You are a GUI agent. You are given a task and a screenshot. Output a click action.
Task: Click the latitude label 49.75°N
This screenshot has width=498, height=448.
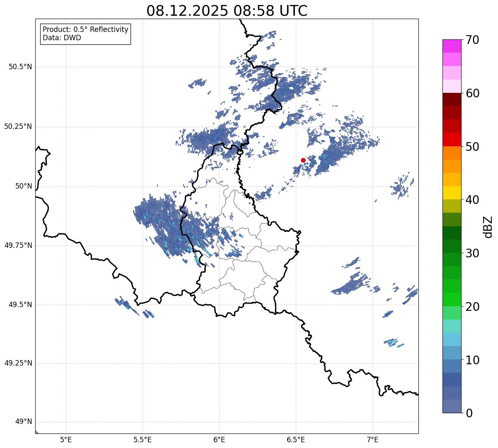[x=18, y=245]
